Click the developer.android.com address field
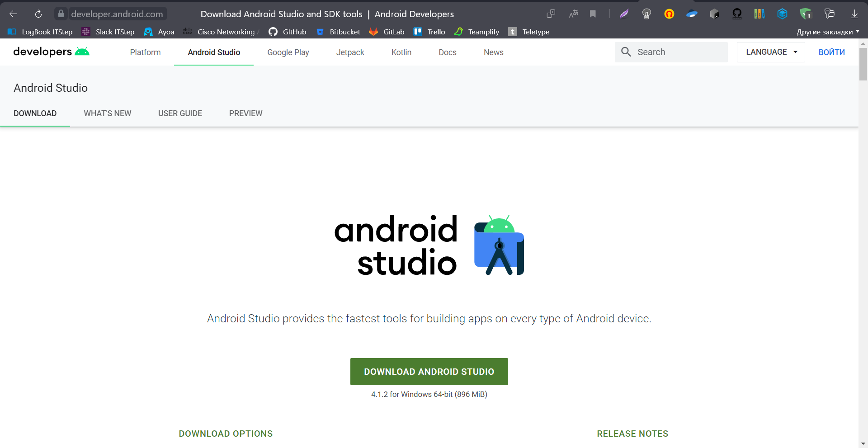This screenshot has width=868, height=448. pos(117,14)
